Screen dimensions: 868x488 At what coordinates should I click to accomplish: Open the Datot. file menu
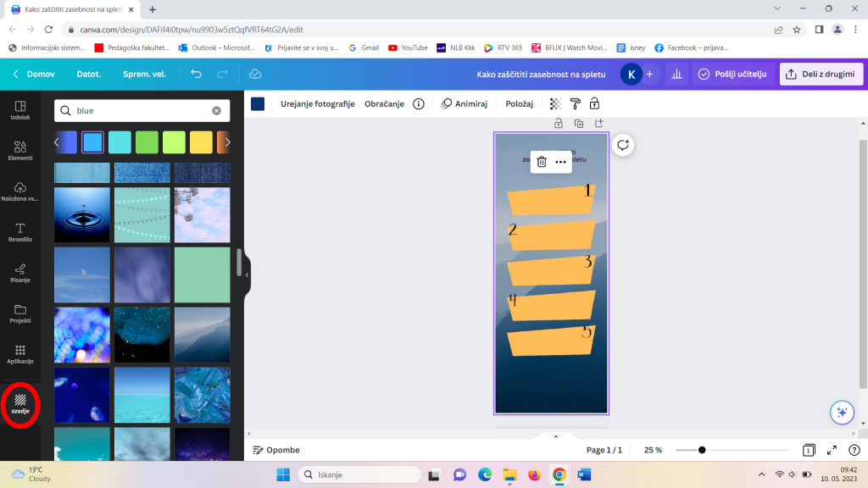click(88, 74)
